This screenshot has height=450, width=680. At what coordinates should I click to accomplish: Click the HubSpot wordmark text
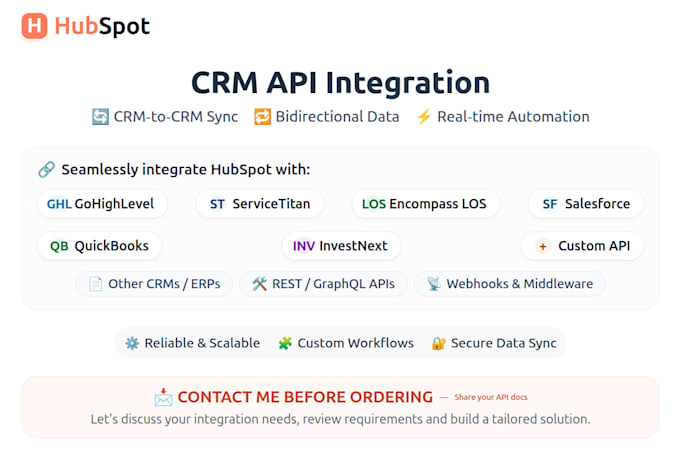pyautogui.click(x=102, y=26)
